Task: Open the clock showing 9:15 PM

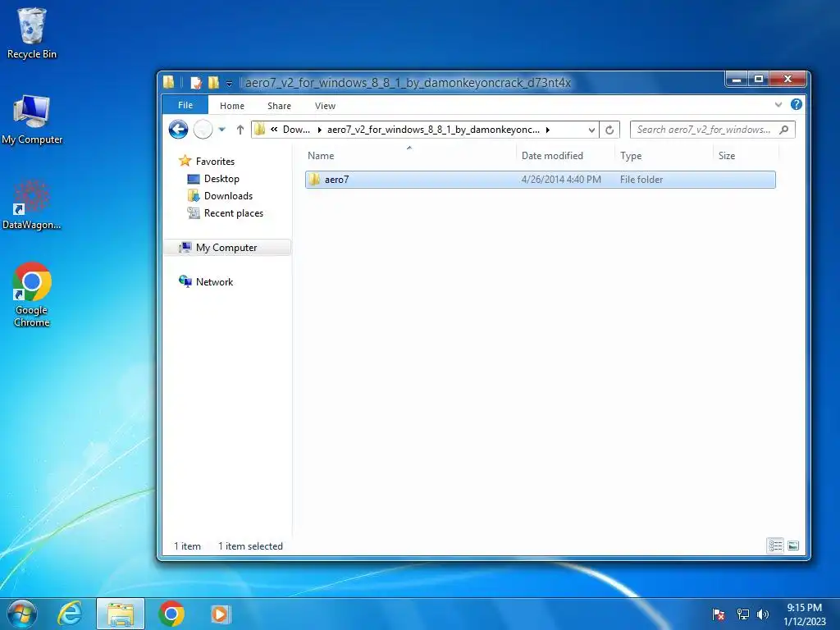Action: [804, 614]
